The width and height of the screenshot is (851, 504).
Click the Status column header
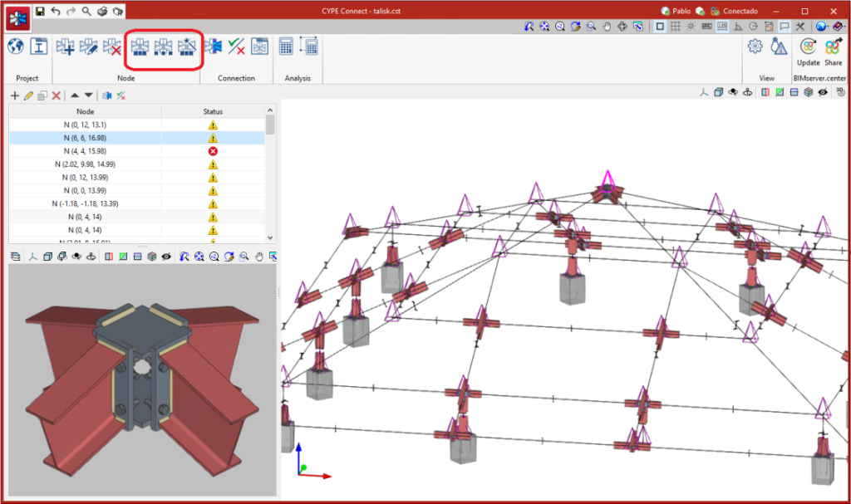click(x=213, y=111)
